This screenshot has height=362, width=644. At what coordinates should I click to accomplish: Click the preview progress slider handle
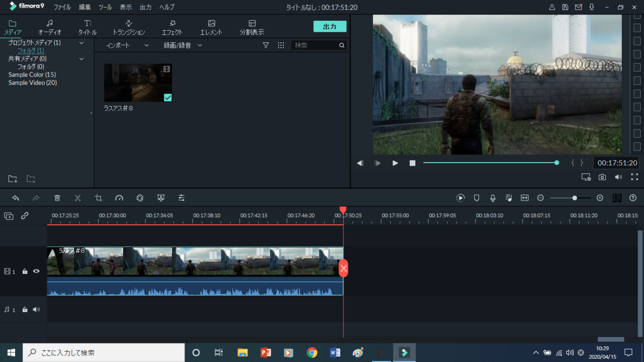click(557, 162)
